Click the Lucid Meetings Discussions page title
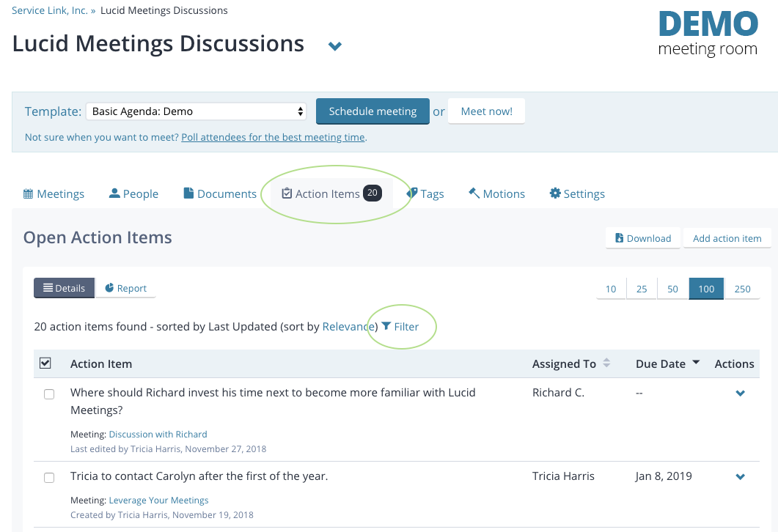Viewport: 778px width, 532px height. (x=158, y=44)
